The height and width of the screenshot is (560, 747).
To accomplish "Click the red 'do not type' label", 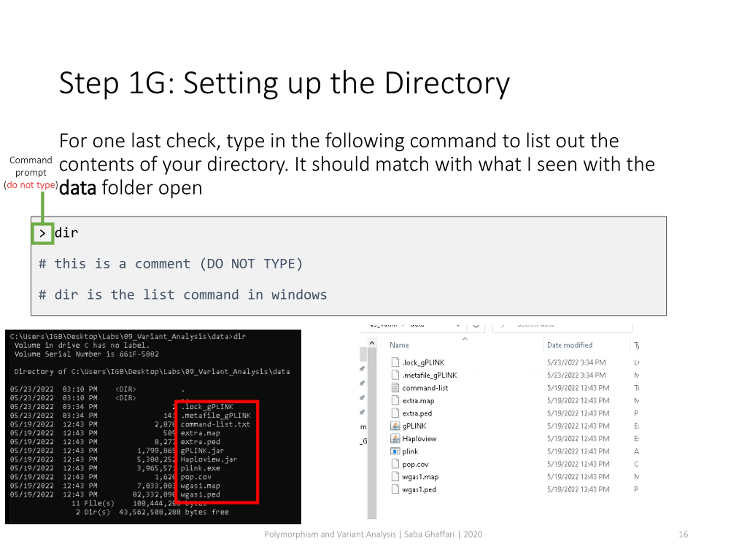I will [31, 185].
